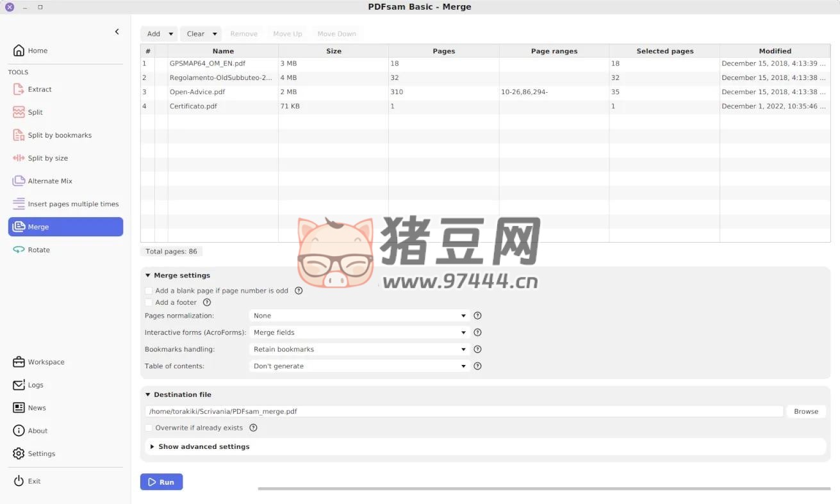Click the Remove button
840x504 pixels.
[244, 34]
